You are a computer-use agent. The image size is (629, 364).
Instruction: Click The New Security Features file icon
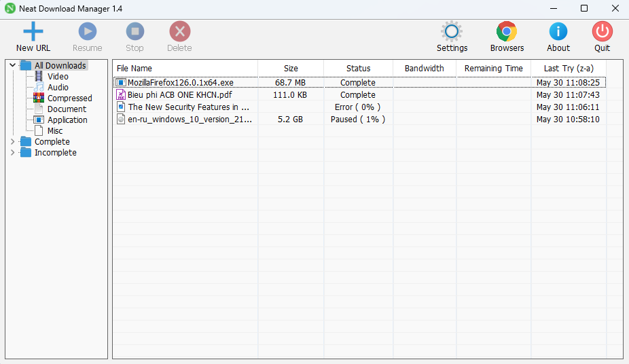click(121, 107)
